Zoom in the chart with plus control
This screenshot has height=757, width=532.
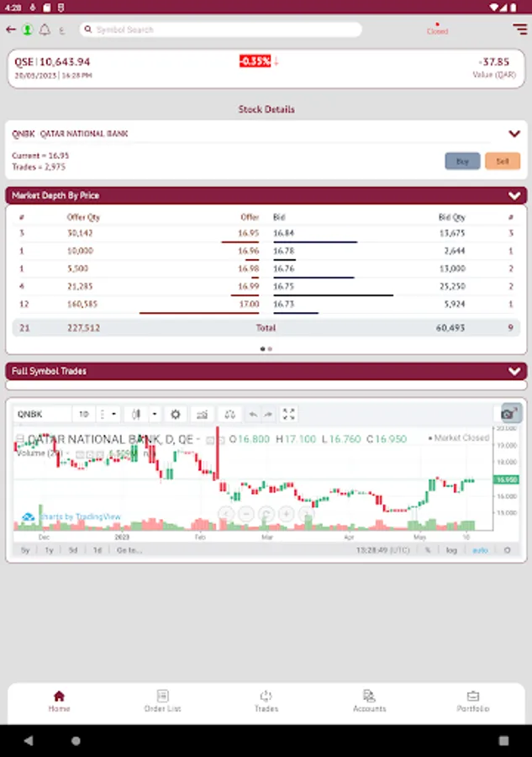tap(286, 514)
